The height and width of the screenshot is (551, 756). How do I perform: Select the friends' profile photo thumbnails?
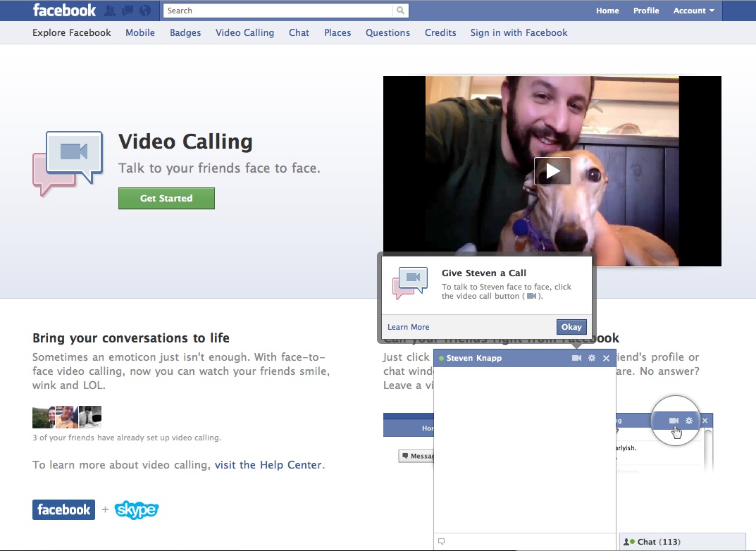coord(67,417)
